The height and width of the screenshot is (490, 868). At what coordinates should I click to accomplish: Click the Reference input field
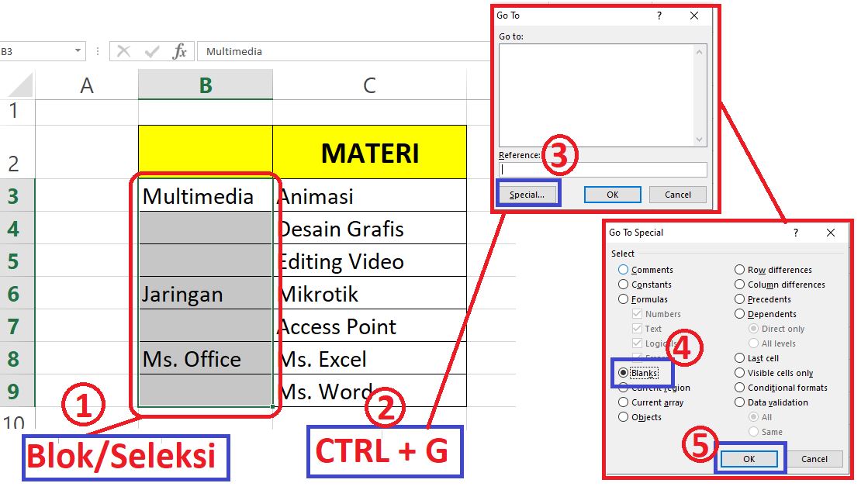click(x=603, y=170)
